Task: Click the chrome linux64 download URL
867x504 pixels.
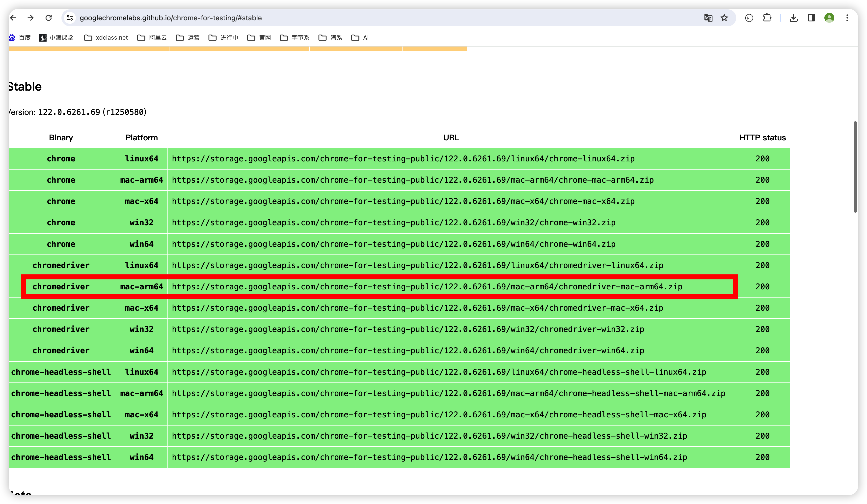Action: coord(403,158)
